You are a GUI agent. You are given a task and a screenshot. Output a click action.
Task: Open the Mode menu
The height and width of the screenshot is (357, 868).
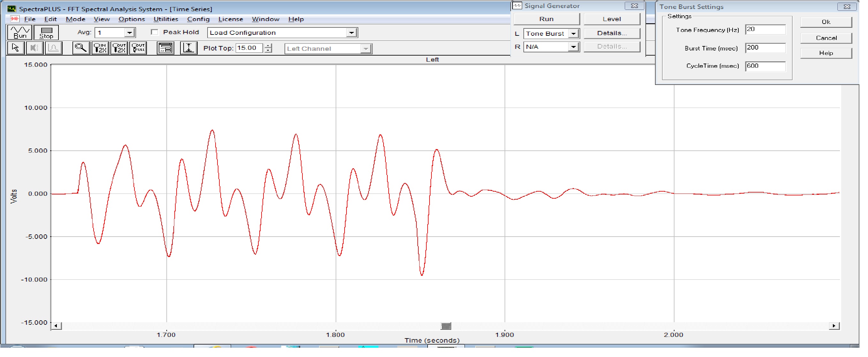pyautogui.click(x=75, y=19)
